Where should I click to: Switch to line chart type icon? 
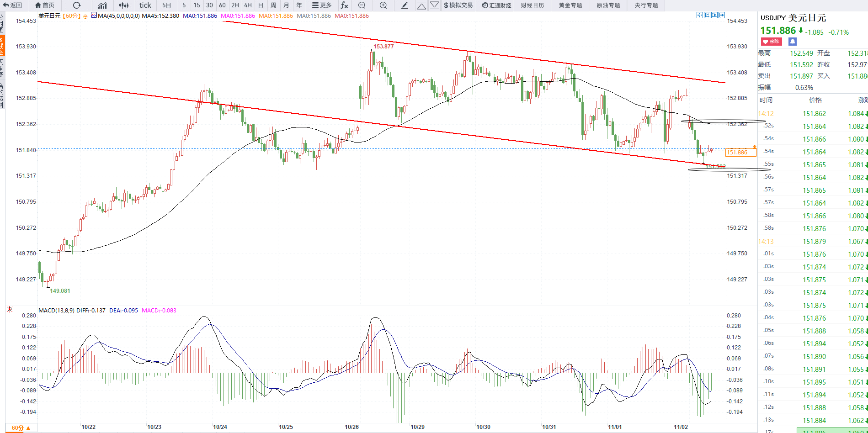coord(102,5)
